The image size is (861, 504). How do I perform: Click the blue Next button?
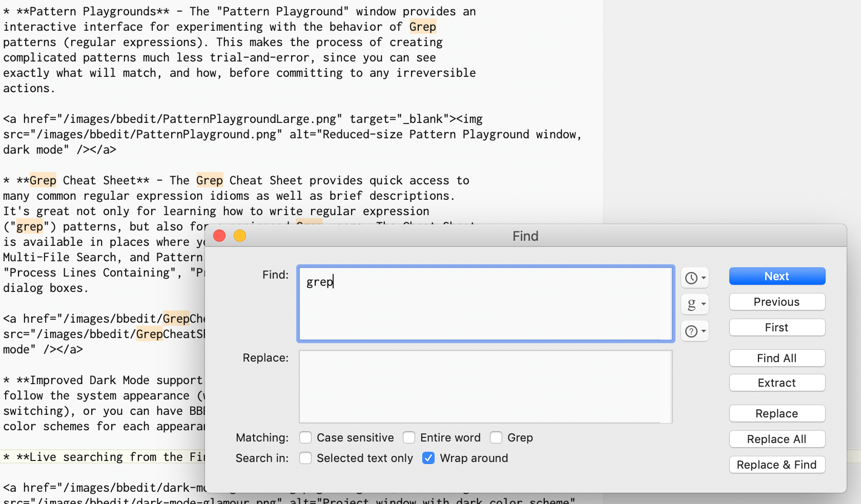point(777,276)
